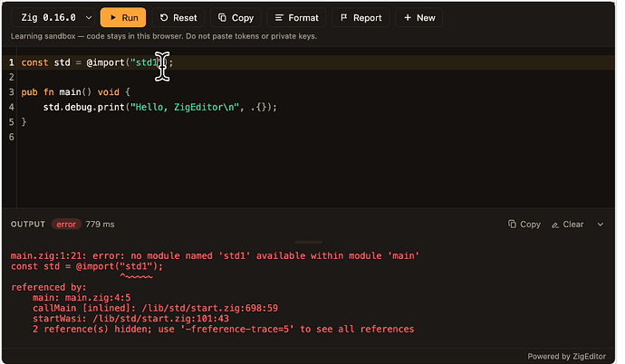Create a new snippet with New
This screenshot has height=364, width=625.
tap(418, 17)
